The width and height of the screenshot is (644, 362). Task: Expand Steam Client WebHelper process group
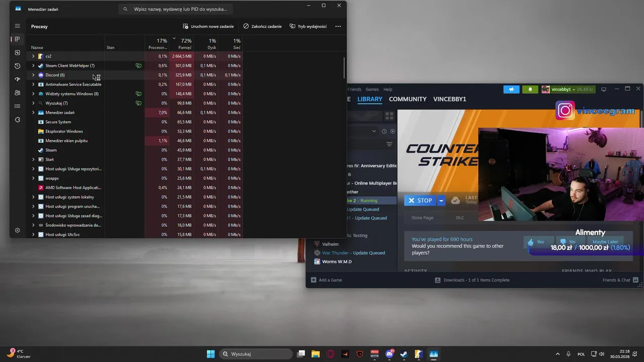click(33, 65)
